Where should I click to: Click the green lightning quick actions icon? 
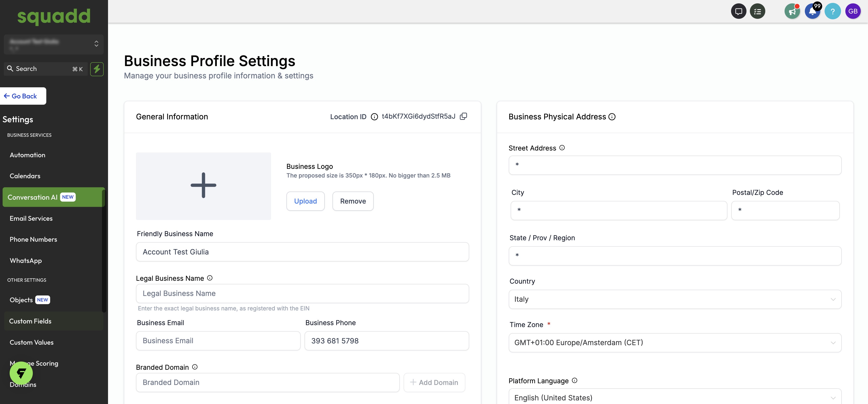click(x=97, y=69)
